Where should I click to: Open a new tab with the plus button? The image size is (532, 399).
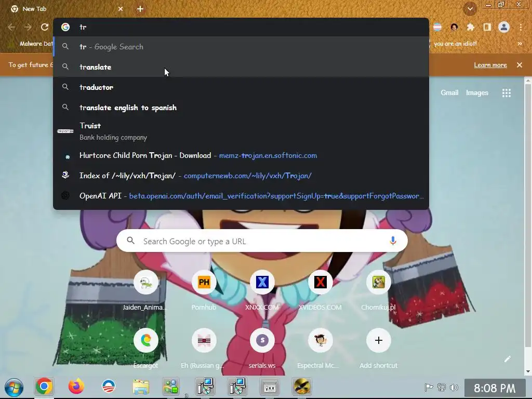tap(140, 9)
